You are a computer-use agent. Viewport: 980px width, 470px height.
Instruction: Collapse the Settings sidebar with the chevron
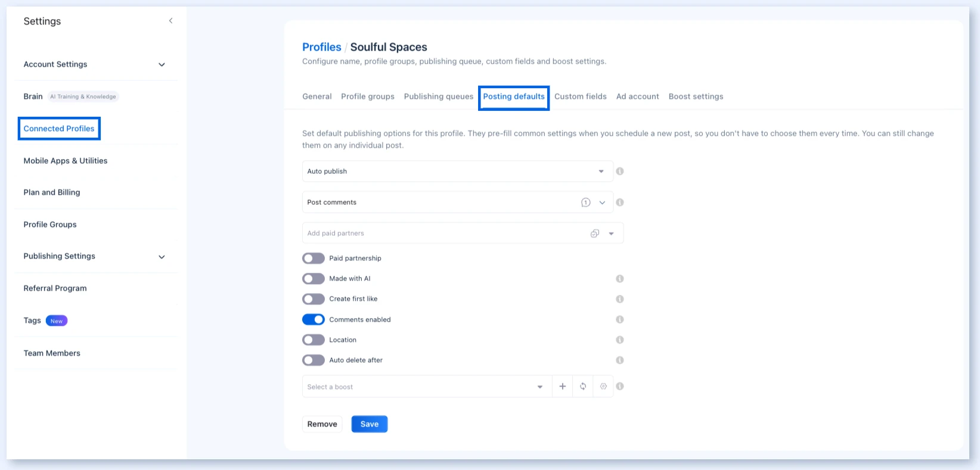[170, 21]
